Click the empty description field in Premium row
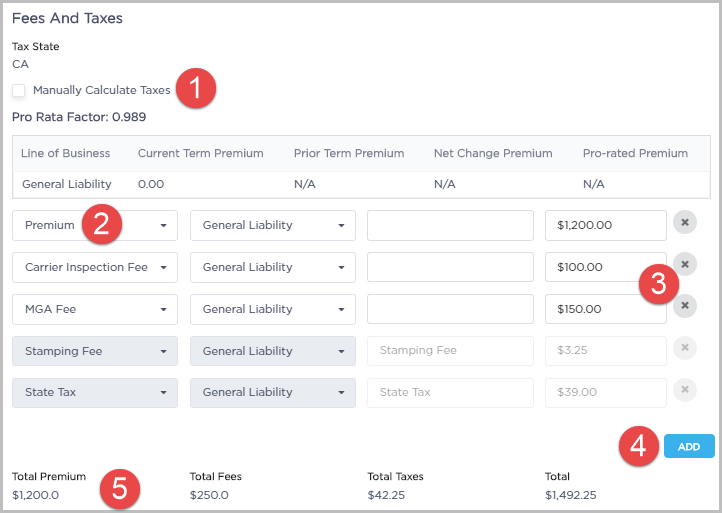This screenshot has height=513, width=722. pos(450,226)
